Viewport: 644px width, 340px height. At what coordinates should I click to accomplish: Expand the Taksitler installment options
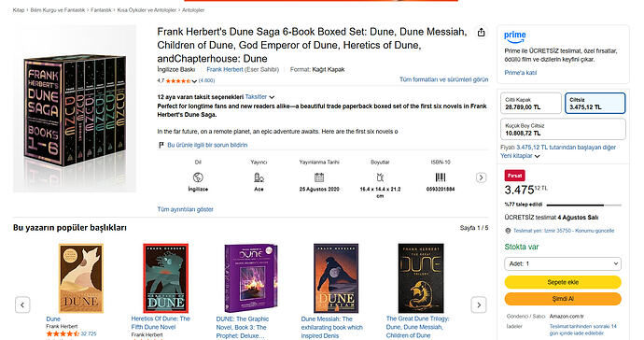pyautogui.click(x=259, y=97)
